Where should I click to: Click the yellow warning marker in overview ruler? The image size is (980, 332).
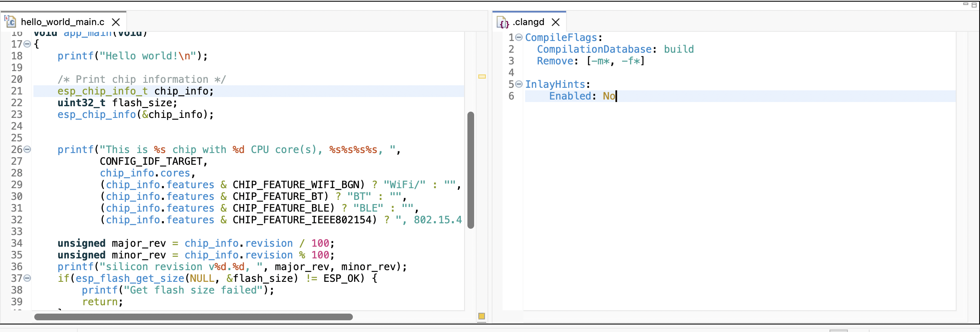point(482,77)
